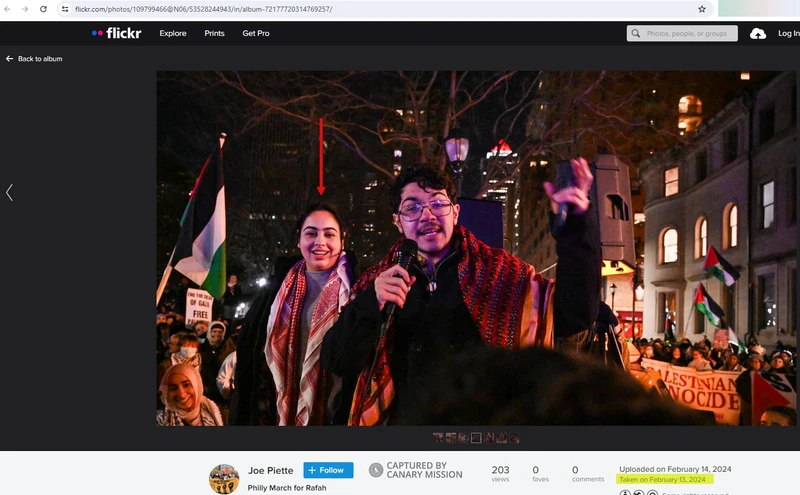Open the Prints menu item
Screen dimensions: 800x495
[x=214, y=33]
